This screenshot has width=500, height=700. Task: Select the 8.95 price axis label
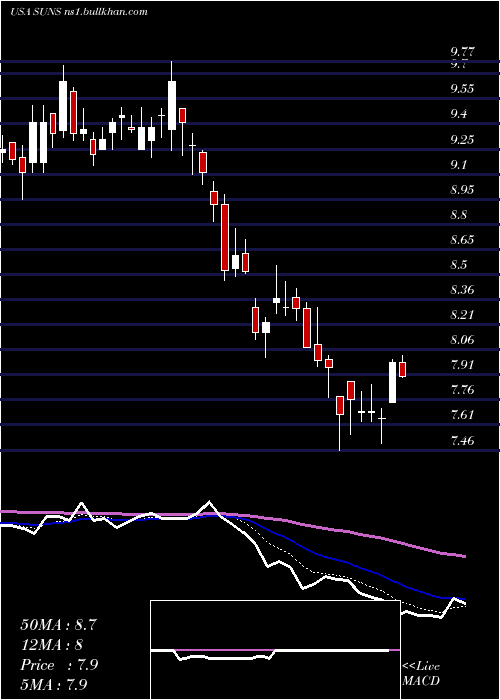pos(462,190)
